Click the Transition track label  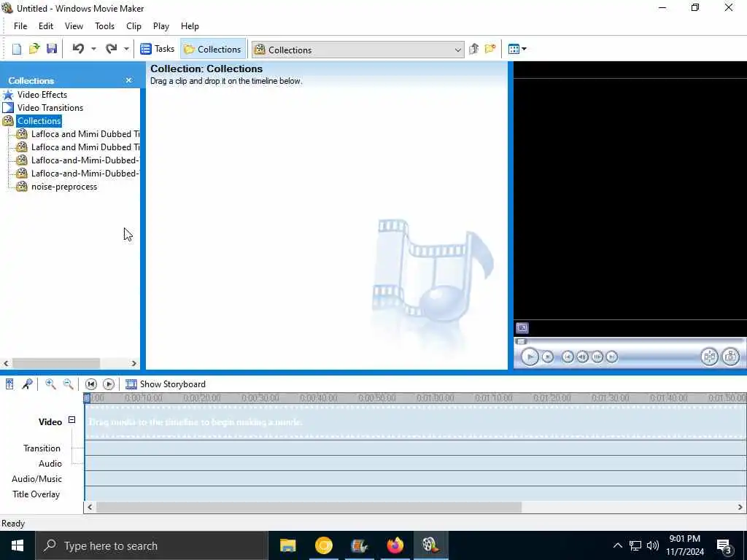pos(42,448)
